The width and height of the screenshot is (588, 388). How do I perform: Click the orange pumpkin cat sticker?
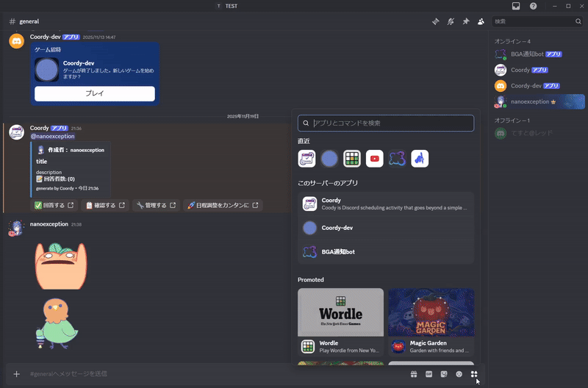(61, 266)
